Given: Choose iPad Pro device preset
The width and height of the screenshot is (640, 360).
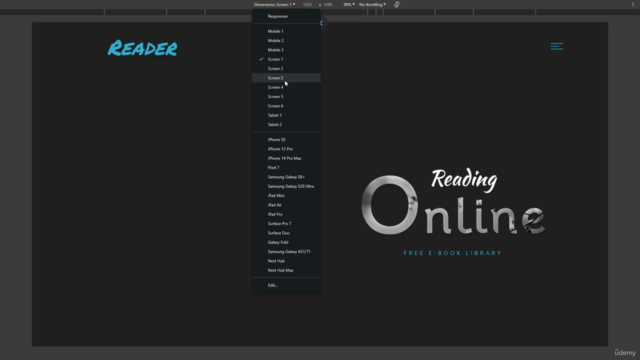Looking at the screenshot, I should pyautogui.click(x=286, y=214).
